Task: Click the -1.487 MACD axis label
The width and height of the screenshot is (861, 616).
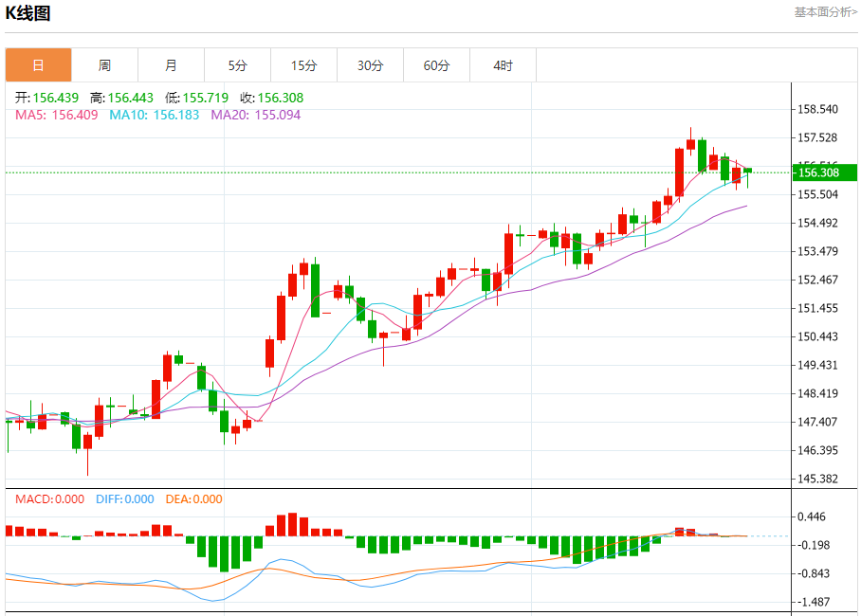Action: point(815,602)
